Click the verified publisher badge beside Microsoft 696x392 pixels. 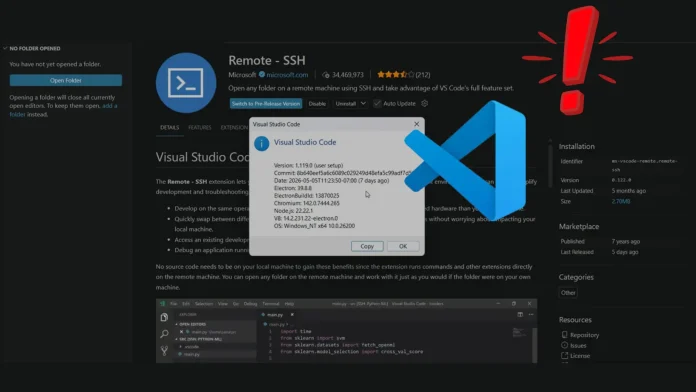[x=262, y=74]
